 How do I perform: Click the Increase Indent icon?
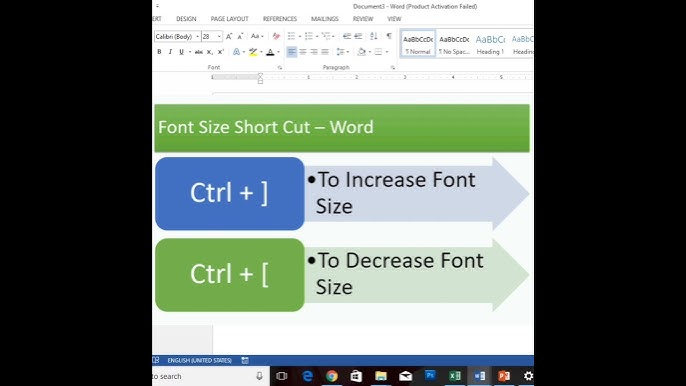click(358, 36)
